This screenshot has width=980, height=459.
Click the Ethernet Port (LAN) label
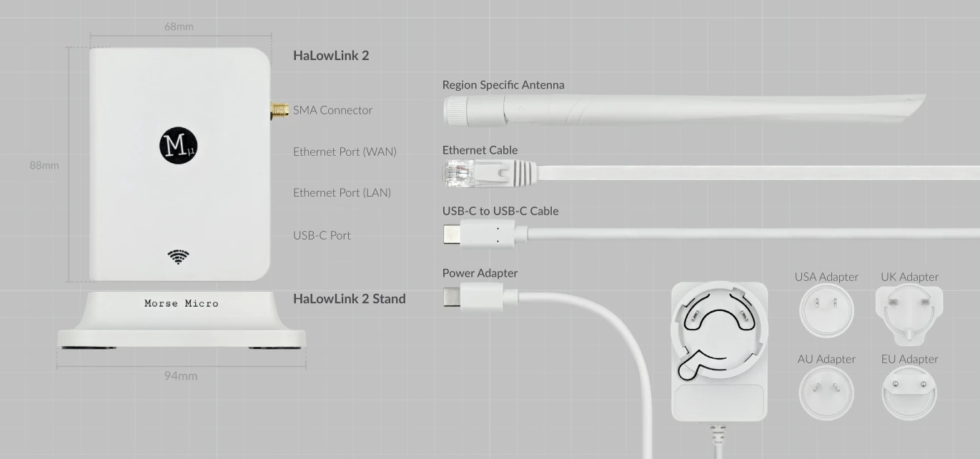click(x=342, y=193)
